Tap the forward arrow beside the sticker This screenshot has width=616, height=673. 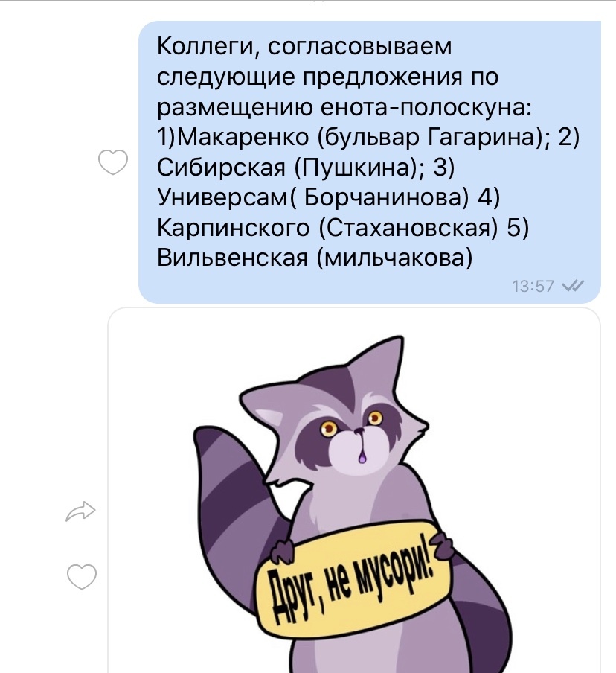pyautogui.click(x=80, y=511)
